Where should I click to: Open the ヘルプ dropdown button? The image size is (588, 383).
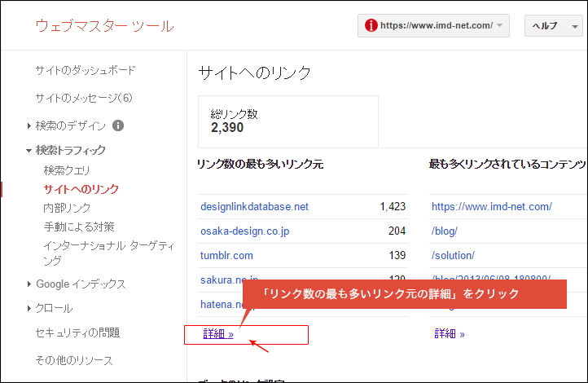point(554,25)
